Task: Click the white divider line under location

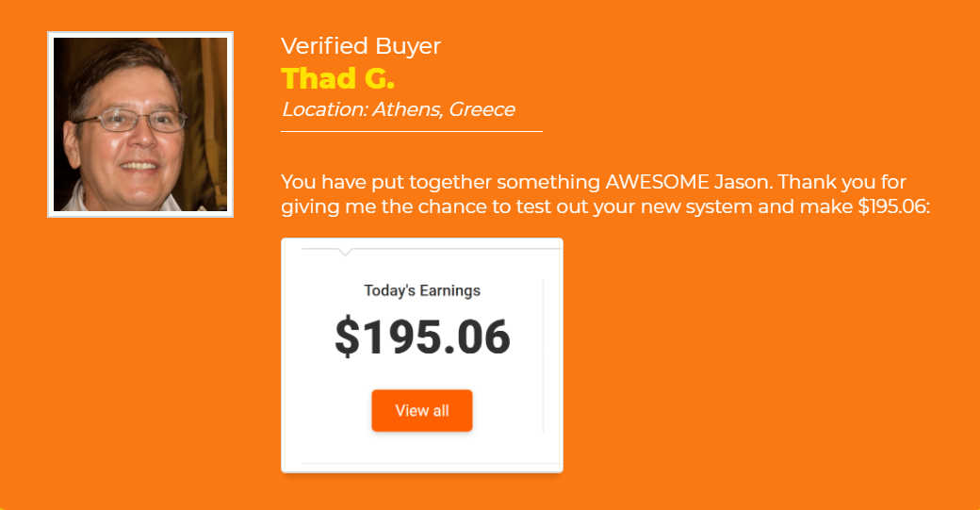Action: (x=411, y=132)
